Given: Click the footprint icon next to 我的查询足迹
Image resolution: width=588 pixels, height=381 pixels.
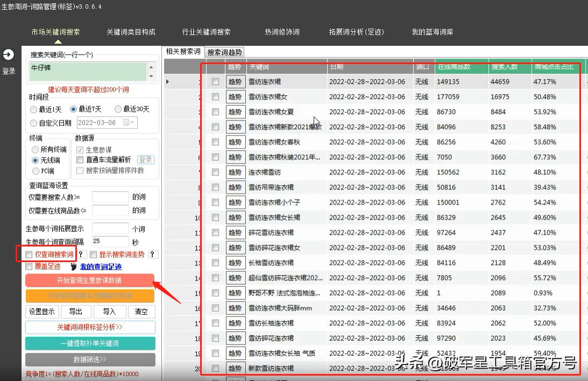Looking at the screenshot, I should pyautogui.click(x=74, y=266).
